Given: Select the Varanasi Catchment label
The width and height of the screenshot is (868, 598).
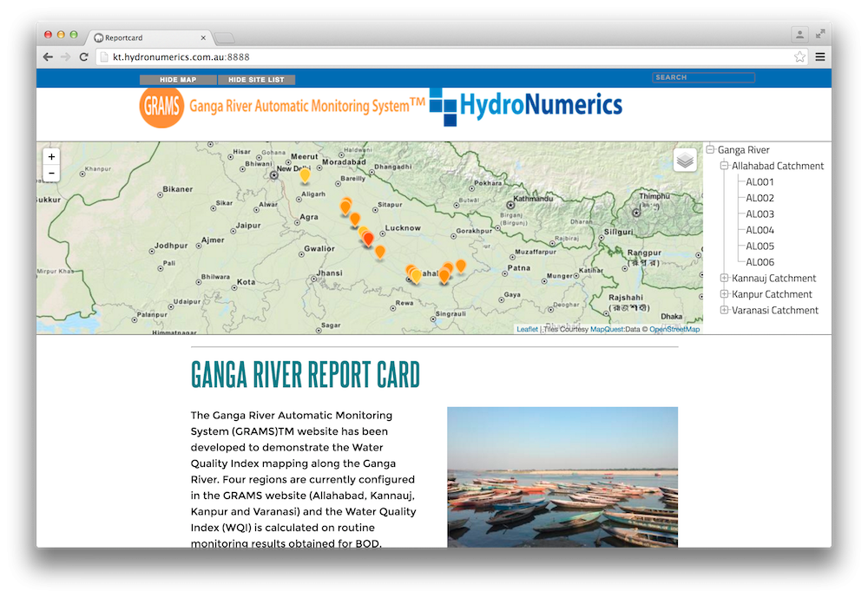Looking at the screenshot, I should pyautogui.click(x=774, y=310).
